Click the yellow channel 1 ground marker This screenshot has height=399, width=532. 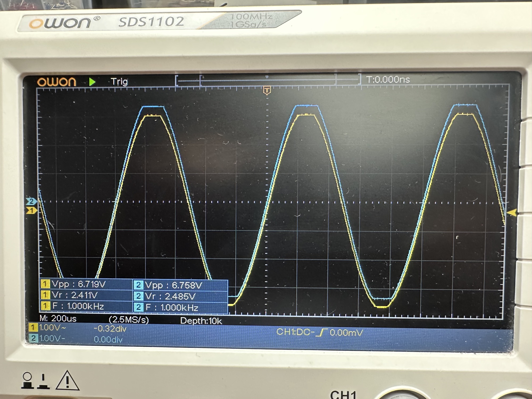point(32,211)
